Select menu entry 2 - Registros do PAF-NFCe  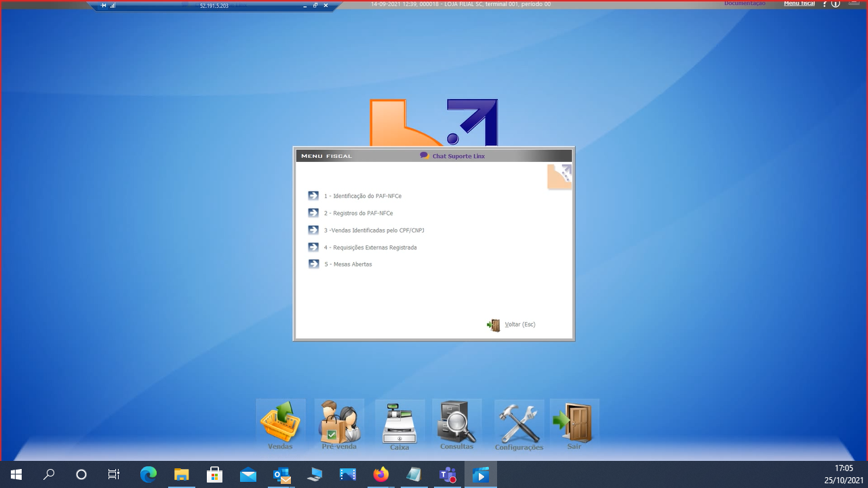point(358,213)
